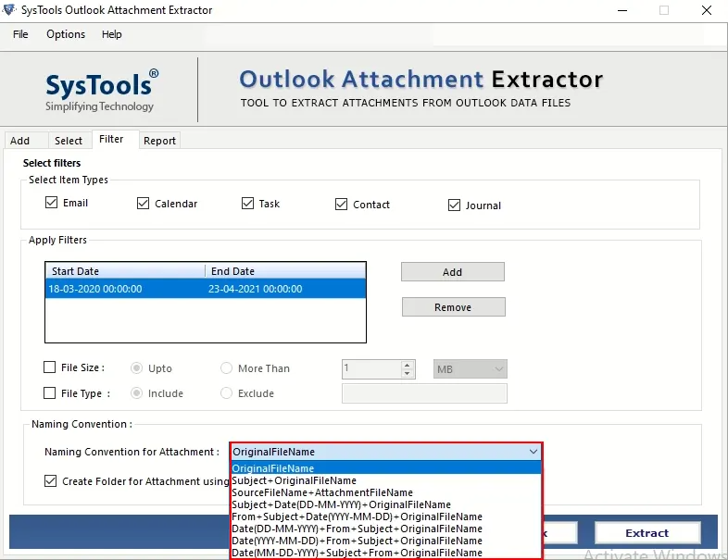Close the Attachment Extractor window
Image resolution: width=728 pixels, height=560 pixels.
pyautogui.click(x=707, y=10)
